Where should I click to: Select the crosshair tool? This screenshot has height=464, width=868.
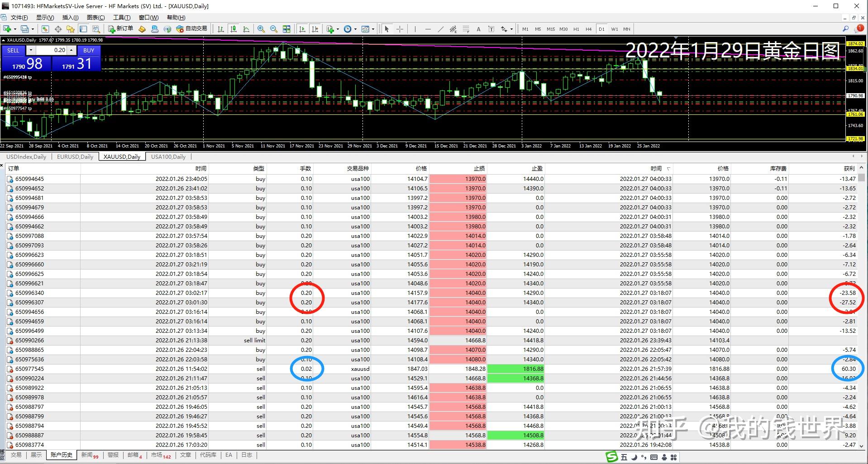[x=400, y=29]
